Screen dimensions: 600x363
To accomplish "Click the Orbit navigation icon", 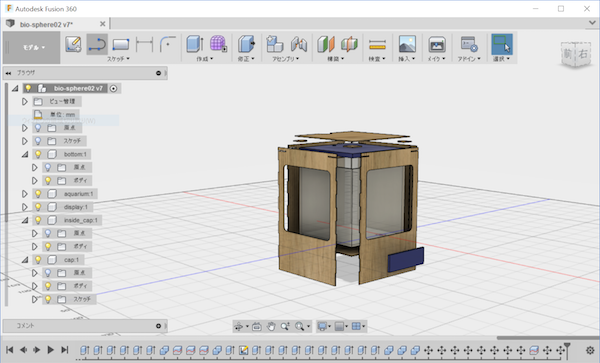I will point(238,326).
